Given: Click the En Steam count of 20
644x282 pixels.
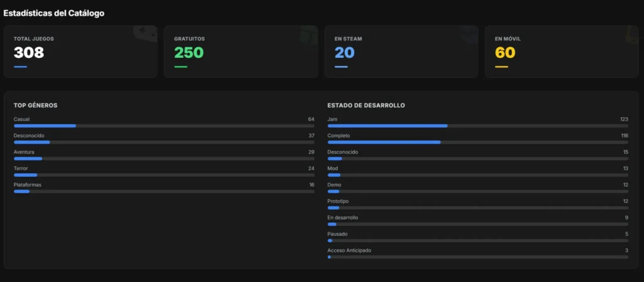Looking at the screenshot, I should (345, 53).
